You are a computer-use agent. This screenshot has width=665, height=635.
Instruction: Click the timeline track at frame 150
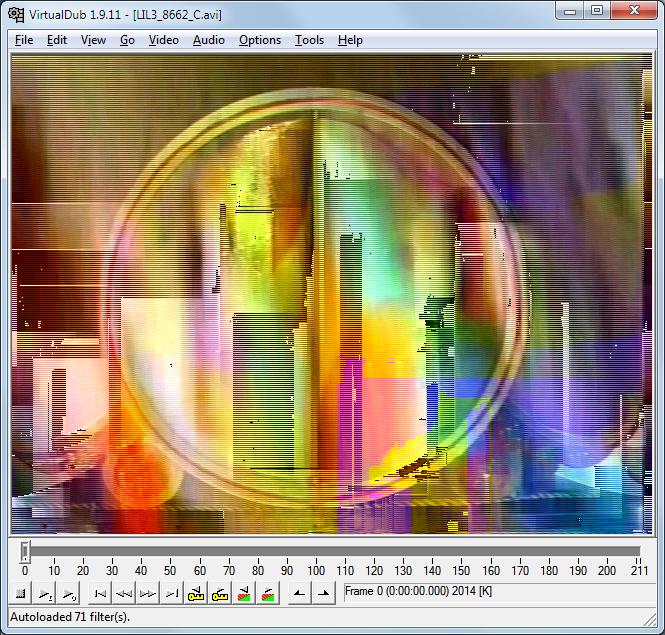coord(461,551)
